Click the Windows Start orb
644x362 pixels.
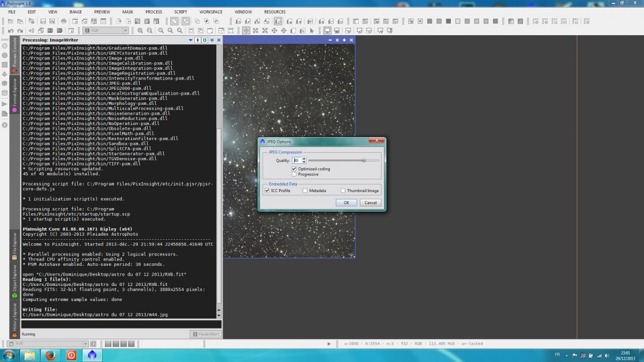click(9, 355)
